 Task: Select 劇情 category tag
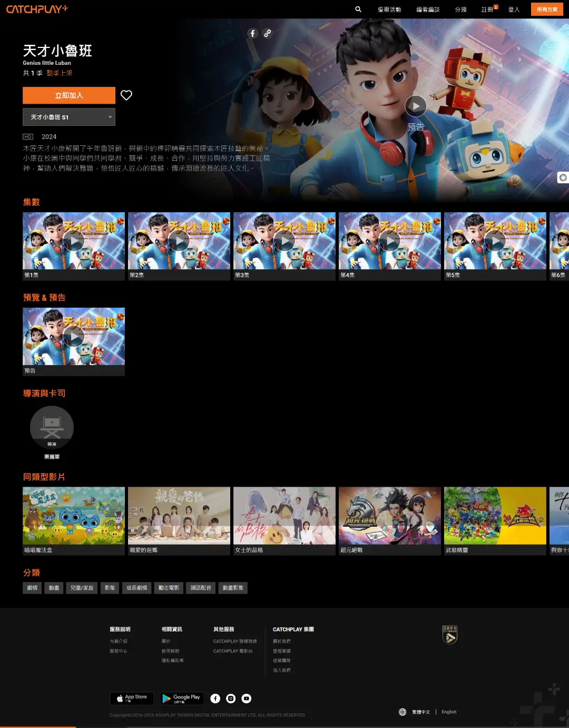32,588
